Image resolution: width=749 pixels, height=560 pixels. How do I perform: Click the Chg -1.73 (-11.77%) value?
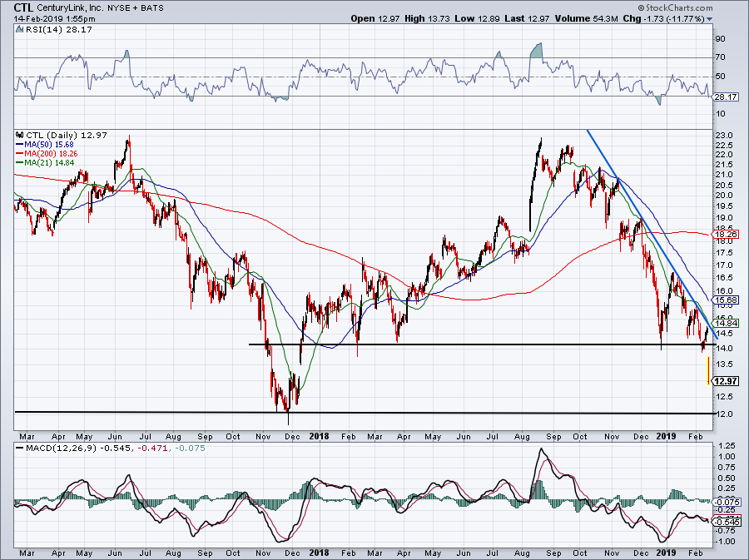pos(664,18)
